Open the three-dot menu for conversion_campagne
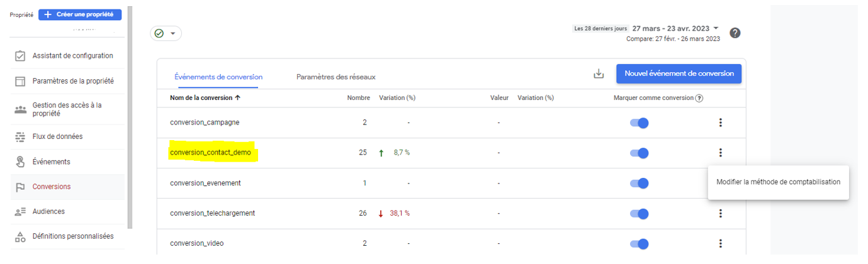Image resolution: width=868 pixels, height=264 pixels. coord(721,123)
